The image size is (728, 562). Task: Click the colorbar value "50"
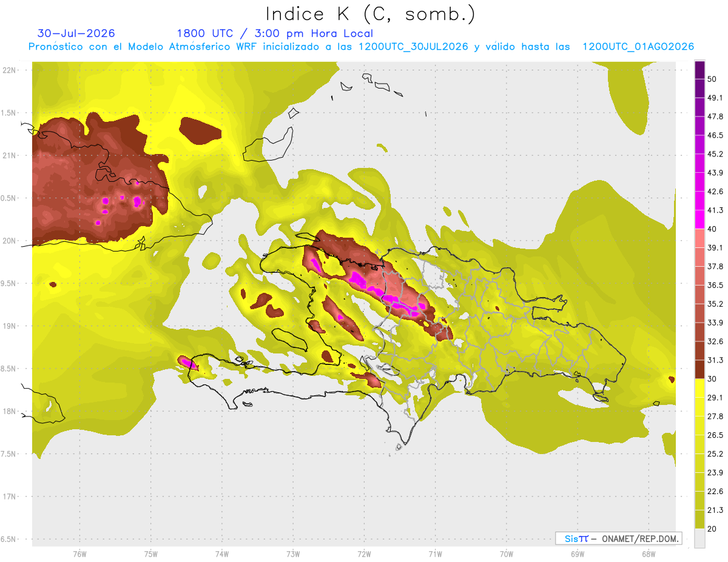712,79
